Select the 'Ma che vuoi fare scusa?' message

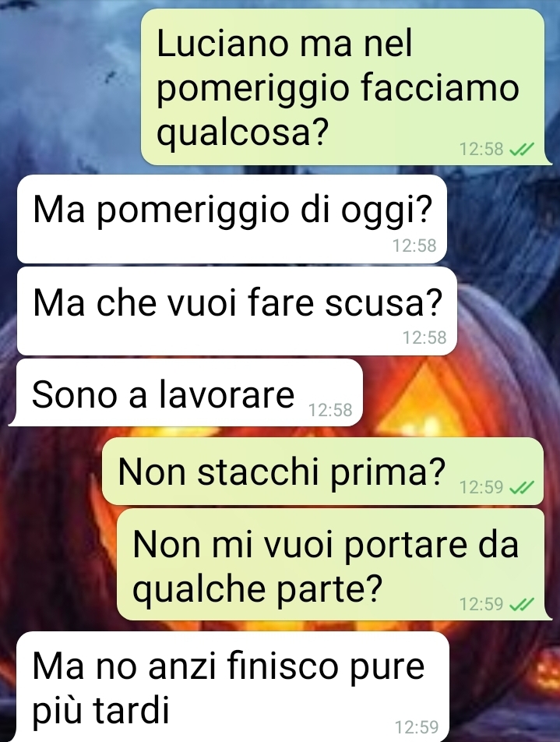(x=237, y=311)
